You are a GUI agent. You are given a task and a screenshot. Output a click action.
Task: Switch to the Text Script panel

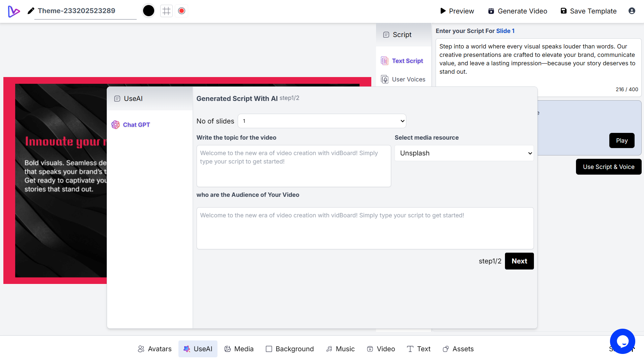[x=407, y=61]
